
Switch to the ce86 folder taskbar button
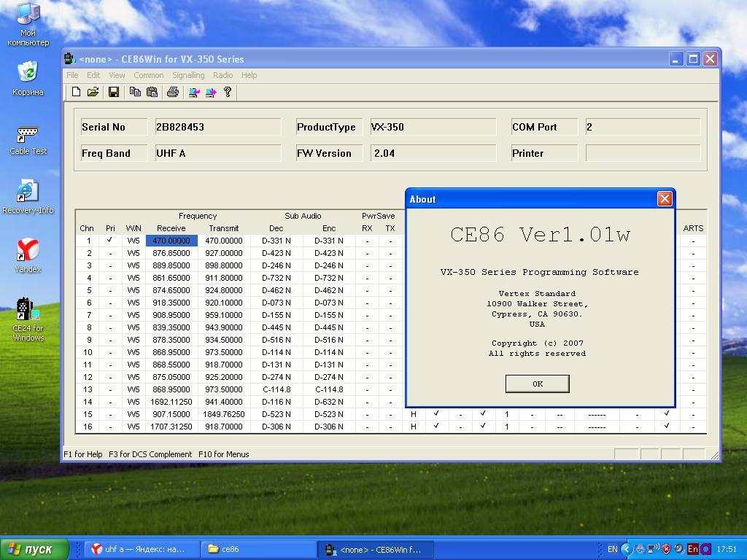pos(258,549)
